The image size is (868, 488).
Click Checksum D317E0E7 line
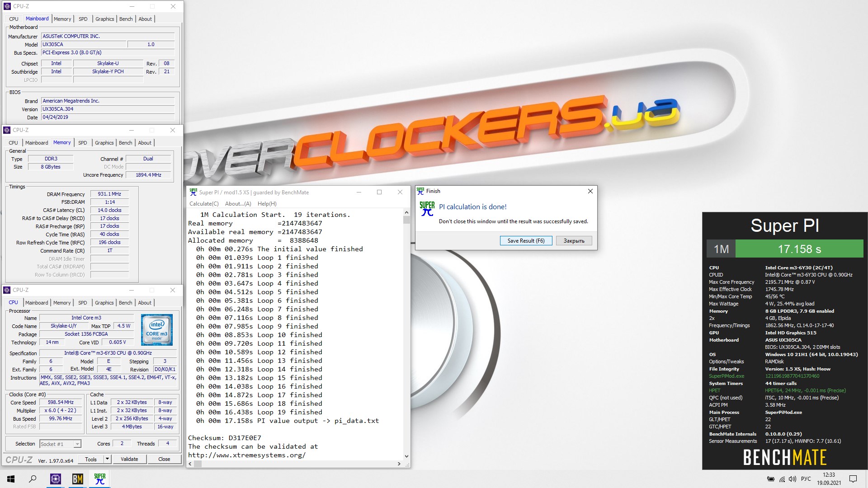click(225, 438)
